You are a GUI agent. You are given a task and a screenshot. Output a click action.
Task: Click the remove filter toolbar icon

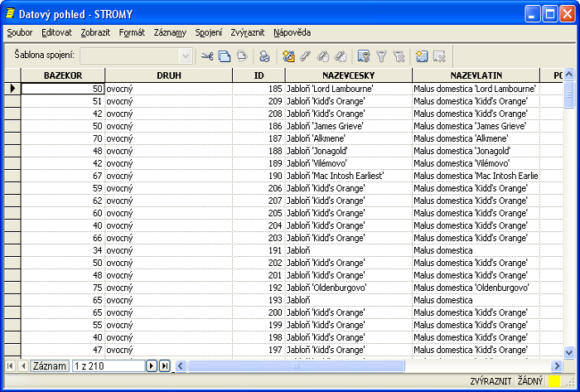[x=399, y=56]
